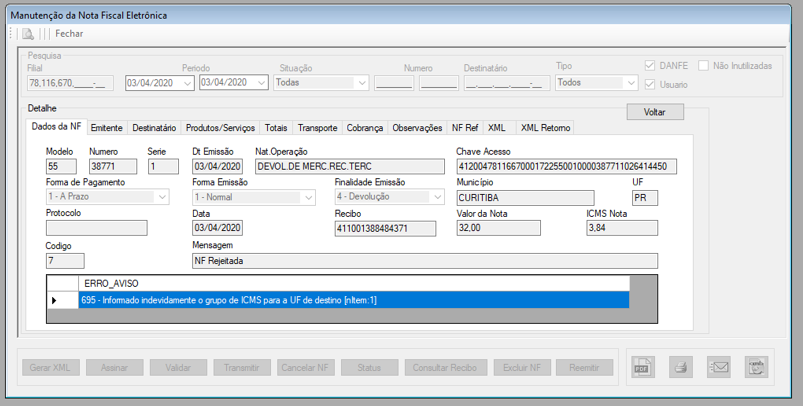Click the Reemitir button

click(584, 368)
